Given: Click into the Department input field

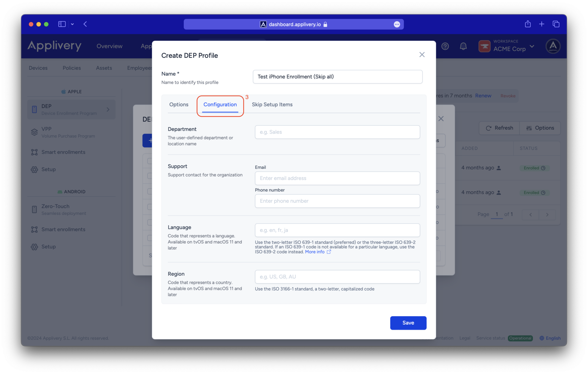Looking at the screenshot, I should tap(337, 132).
